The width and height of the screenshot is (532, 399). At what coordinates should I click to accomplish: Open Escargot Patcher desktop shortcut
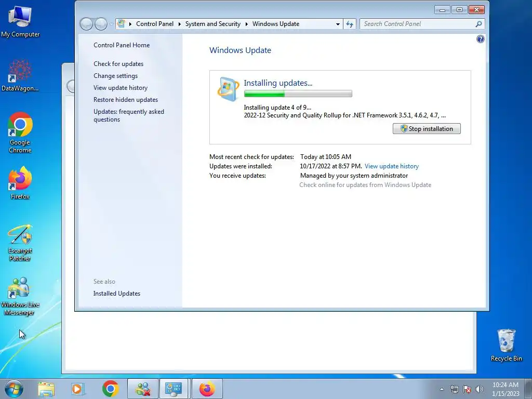click(x=20, y=242)
